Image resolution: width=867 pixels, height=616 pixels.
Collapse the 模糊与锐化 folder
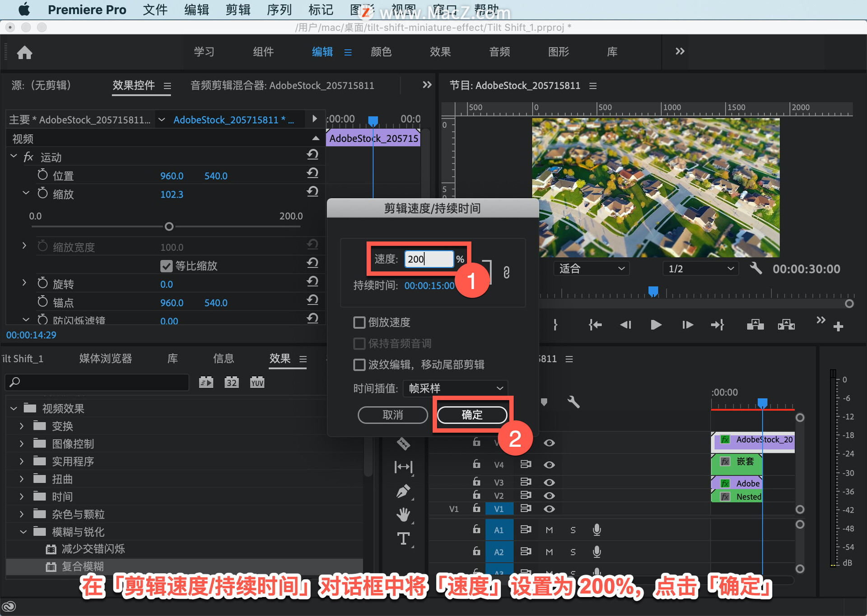[23, 532]
